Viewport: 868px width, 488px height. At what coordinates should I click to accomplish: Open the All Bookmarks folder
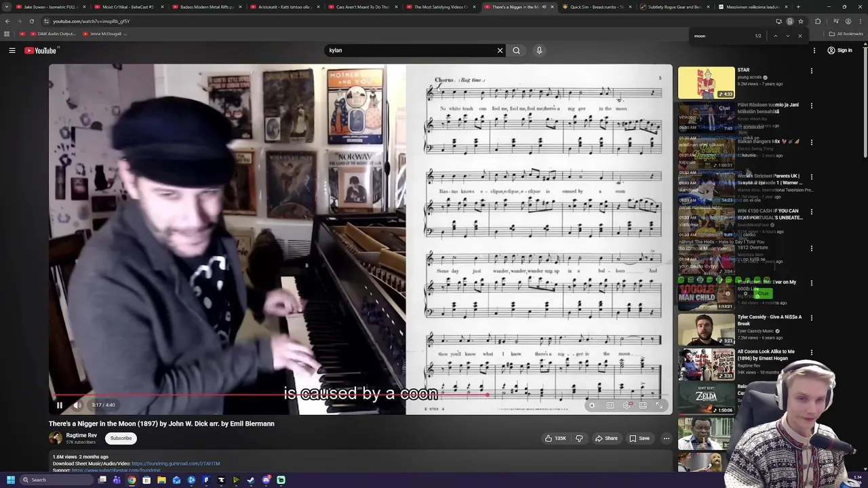tap(846, 34)
